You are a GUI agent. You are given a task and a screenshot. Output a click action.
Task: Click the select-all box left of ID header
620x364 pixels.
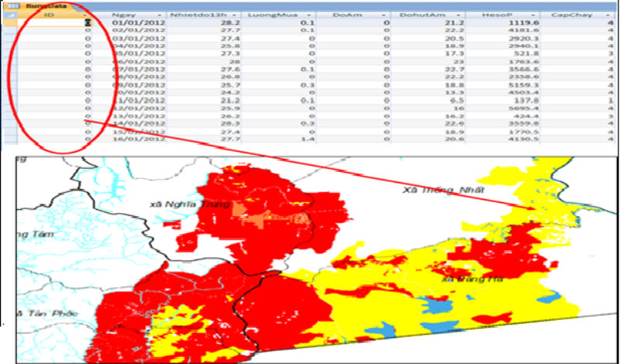pyautogui.click(x=9, y=15)
